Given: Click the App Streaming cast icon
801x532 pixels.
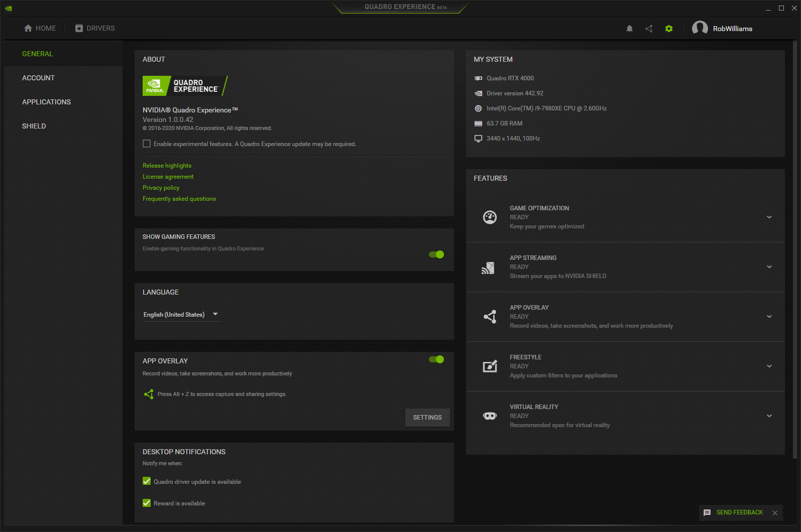Looking at the screenshot, I should point(488,268).
